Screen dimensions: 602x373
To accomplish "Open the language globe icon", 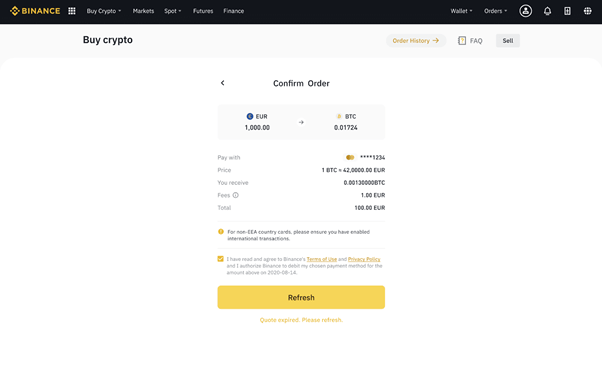I will [587, 11].
